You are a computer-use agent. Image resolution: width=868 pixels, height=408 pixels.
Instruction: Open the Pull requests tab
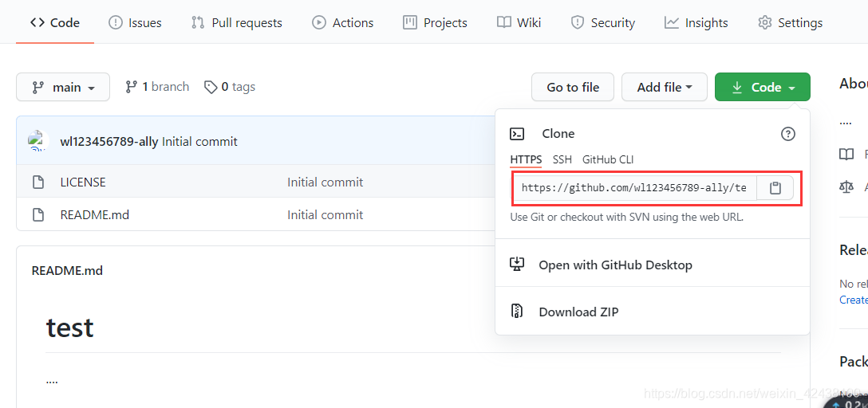pos(236,22)
